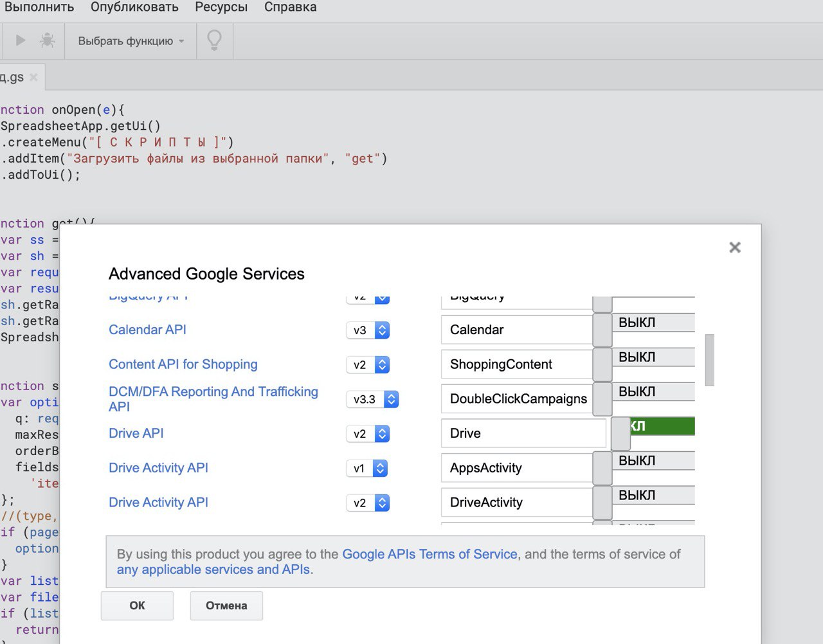The width and height of the screenshot is (823, 644).
Task: Click the DoubleClickCampaigns identifier field
Action: (517, 399)
